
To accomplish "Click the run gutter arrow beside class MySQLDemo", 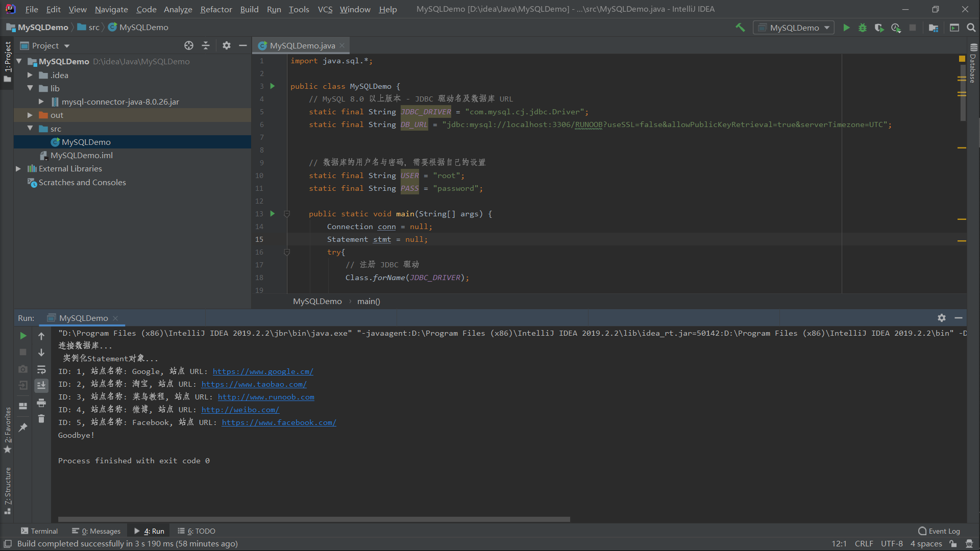I will point(273,86).
